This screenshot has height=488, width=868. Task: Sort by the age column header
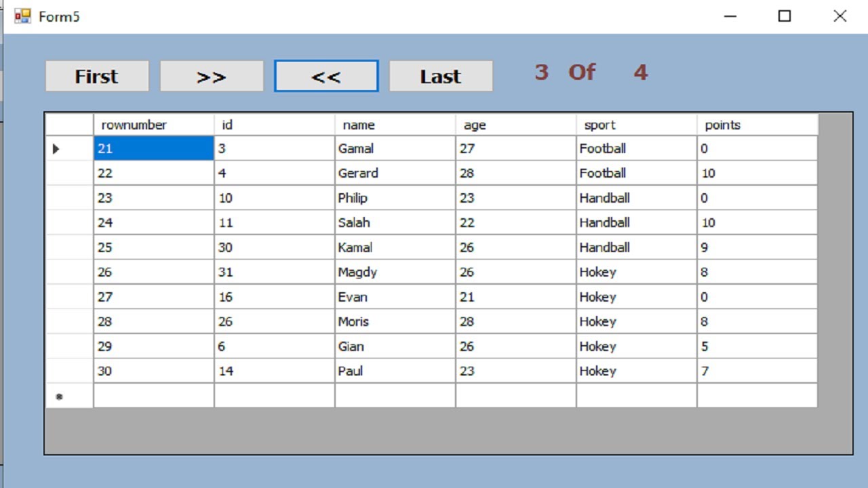[x=516, y=125]
